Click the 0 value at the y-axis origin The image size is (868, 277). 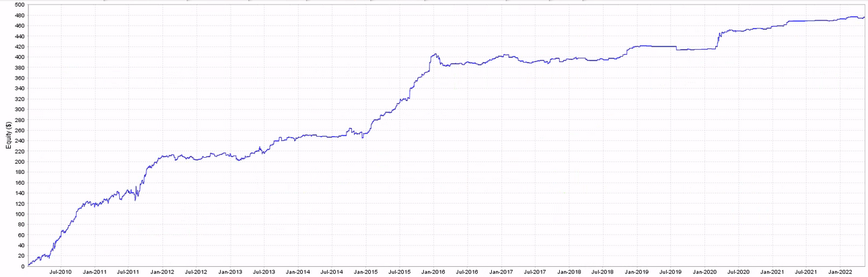(23, 266)
